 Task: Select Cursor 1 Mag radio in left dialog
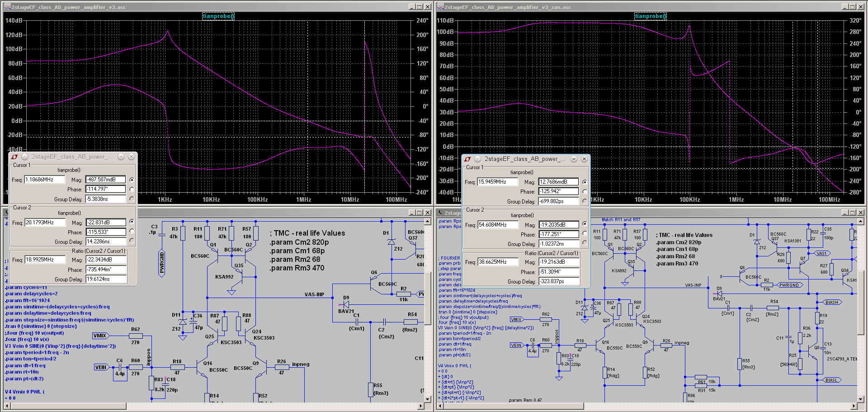click(132, 180)
